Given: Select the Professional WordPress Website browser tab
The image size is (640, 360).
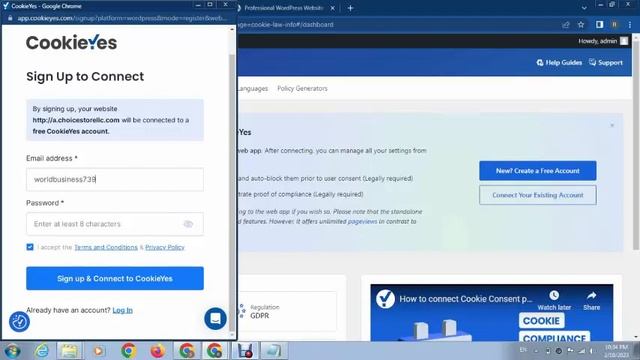Looking at the screenshot, I should coord(283,8).
